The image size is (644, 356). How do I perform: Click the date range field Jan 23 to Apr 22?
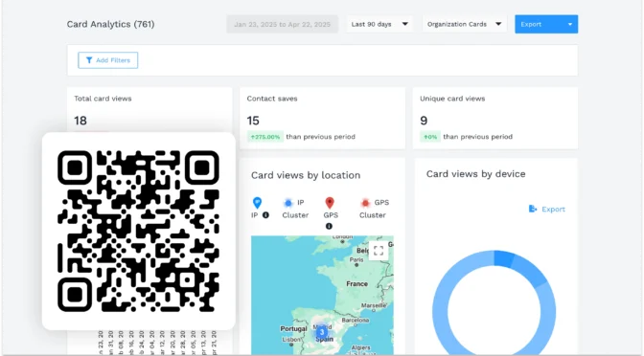click(x=282, y=24)
